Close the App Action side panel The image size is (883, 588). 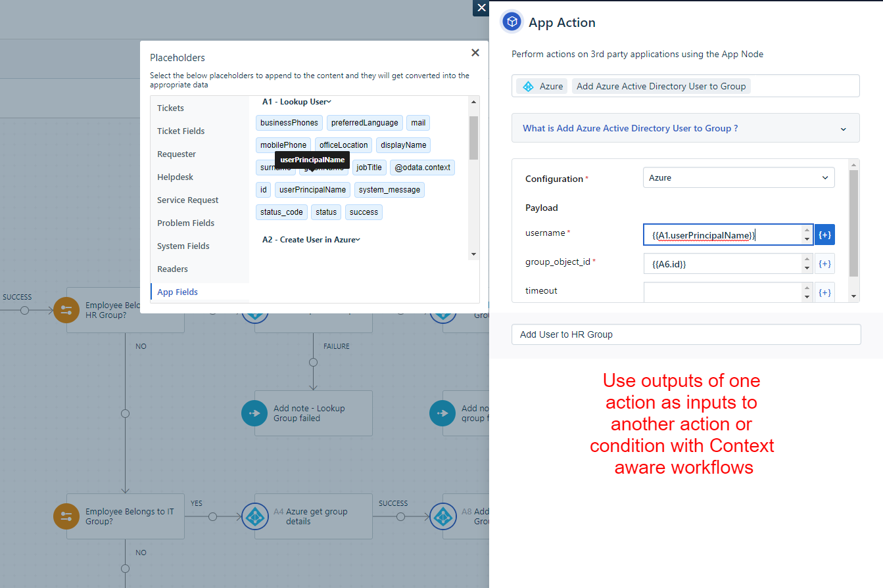pos(481,8)
